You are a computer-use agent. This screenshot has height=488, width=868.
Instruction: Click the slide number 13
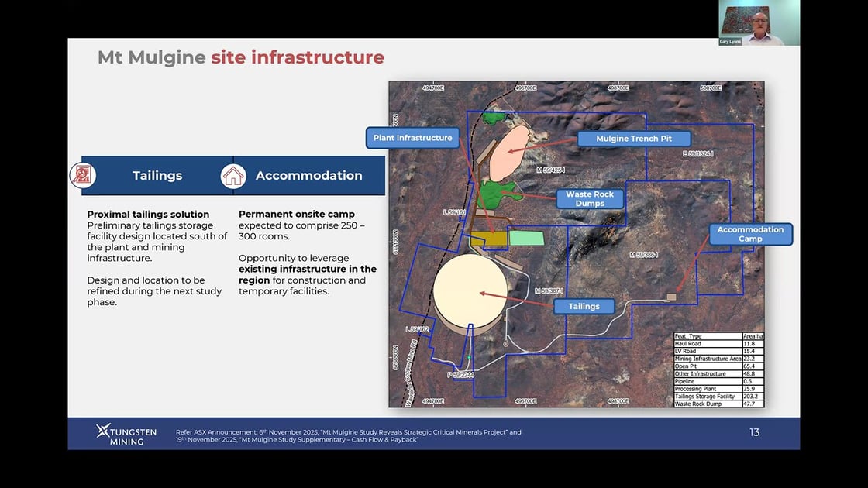(x=754, y=432)
